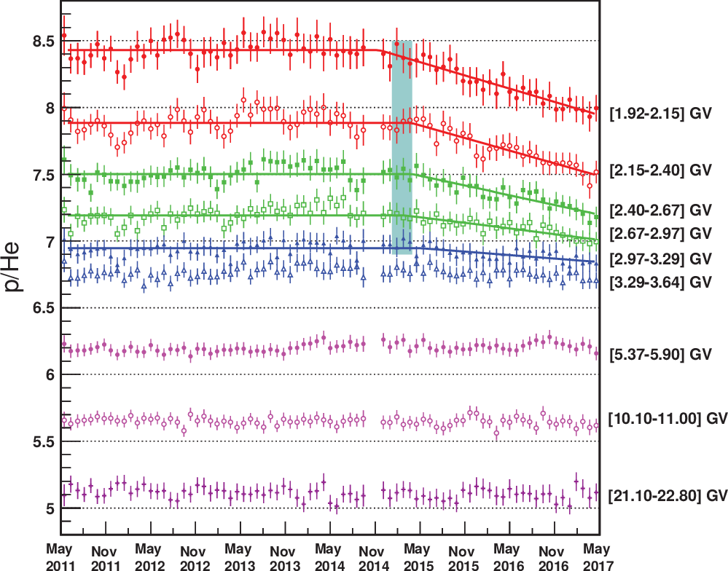Click the May 2015 x-axis label

(x=418, y=557)
